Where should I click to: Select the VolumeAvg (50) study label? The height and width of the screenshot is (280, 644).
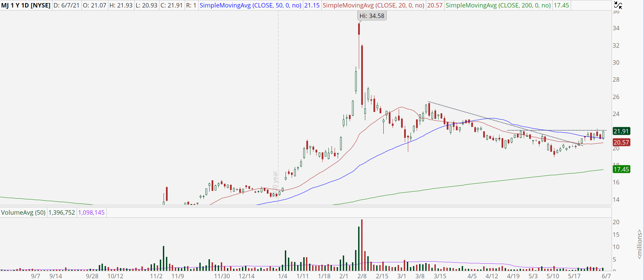[x=23, y=213]
